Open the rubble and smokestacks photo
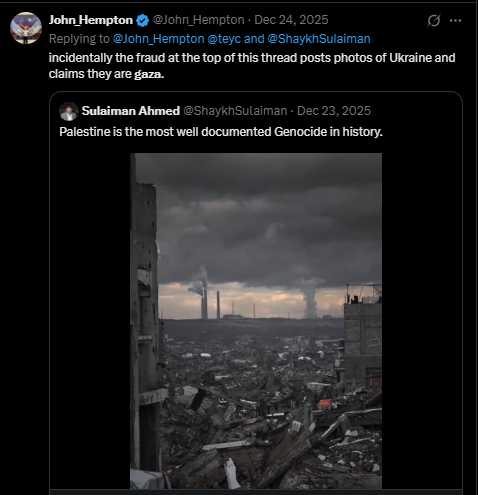Screen dimensions: 478x495 coord(256,321)
